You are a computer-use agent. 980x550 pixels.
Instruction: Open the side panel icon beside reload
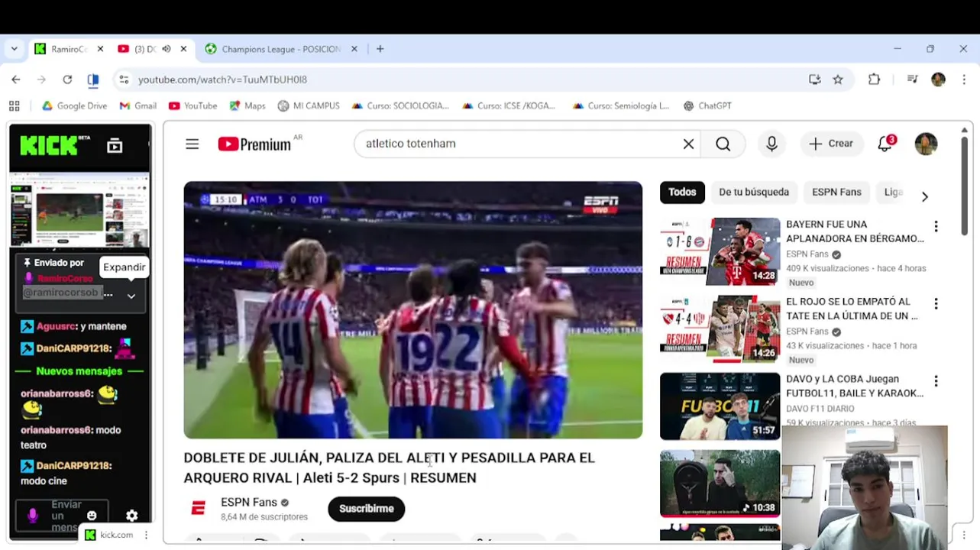(x=93, y=79)
